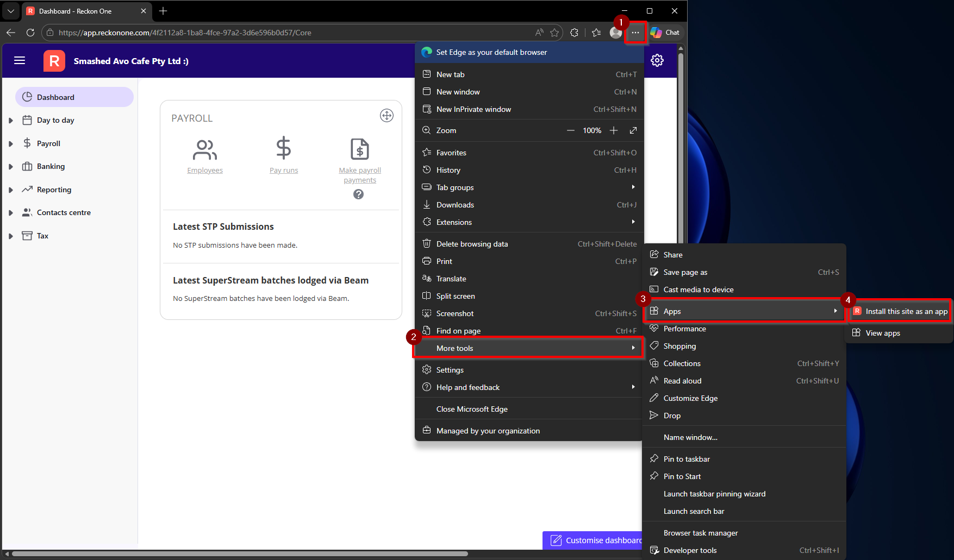This screenshot has height=560, width=954.
Task: Choose View apps
Action: 900,333
